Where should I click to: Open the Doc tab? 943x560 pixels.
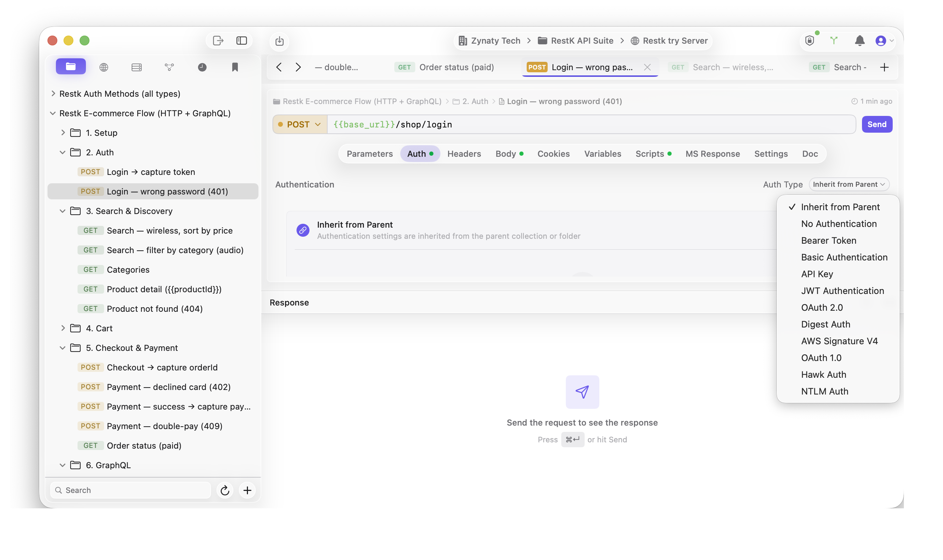tap(810, 154)
